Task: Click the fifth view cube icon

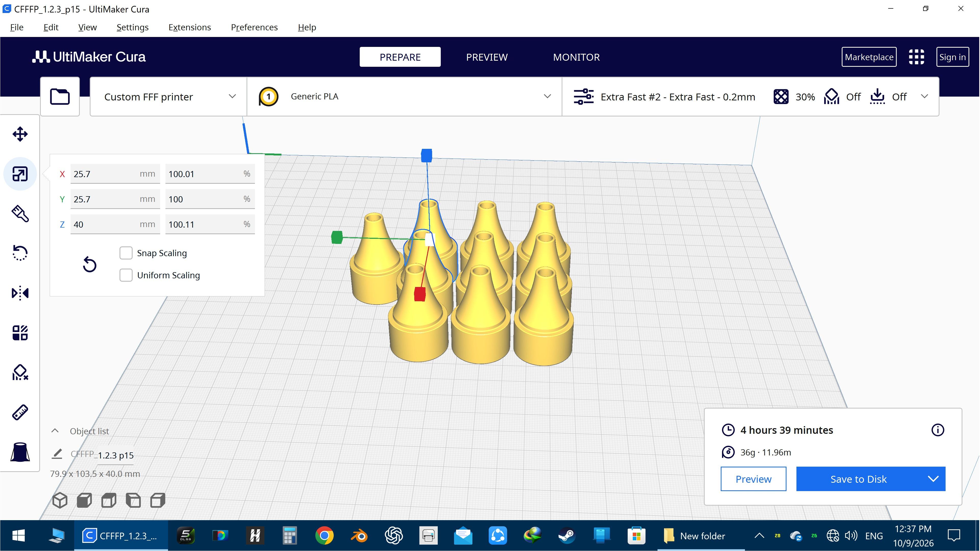Action: coord(158,500)
